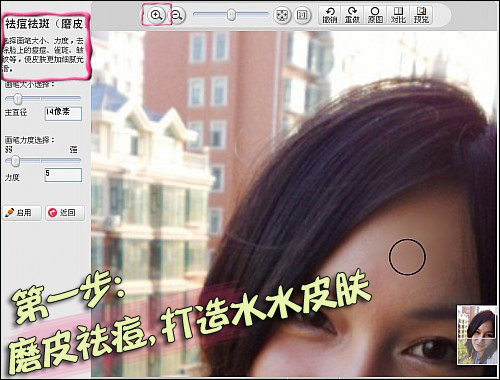Viewport: 500px width, 380px height.
Task: Click the brush size slider handle
Action: point(18,99)
